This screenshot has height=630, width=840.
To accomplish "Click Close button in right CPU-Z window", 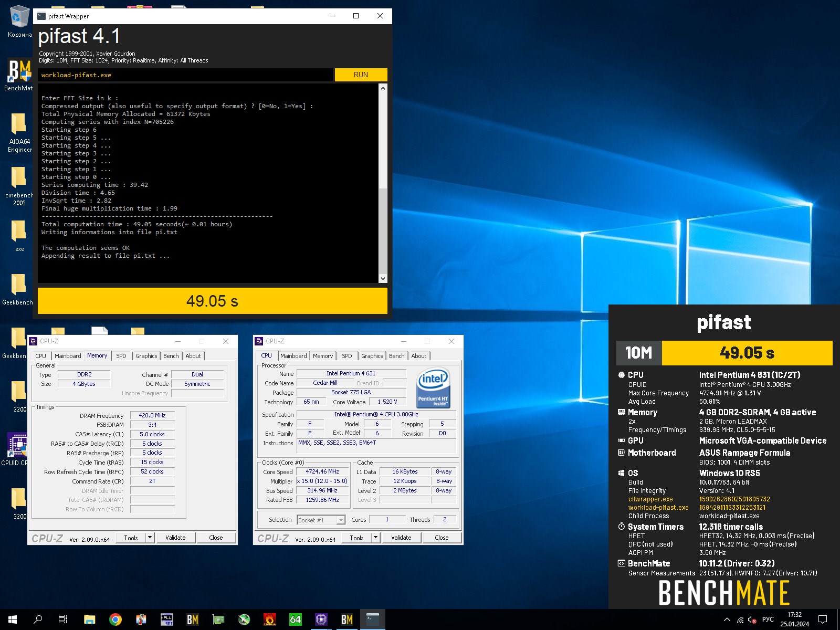I will point(442,537).
